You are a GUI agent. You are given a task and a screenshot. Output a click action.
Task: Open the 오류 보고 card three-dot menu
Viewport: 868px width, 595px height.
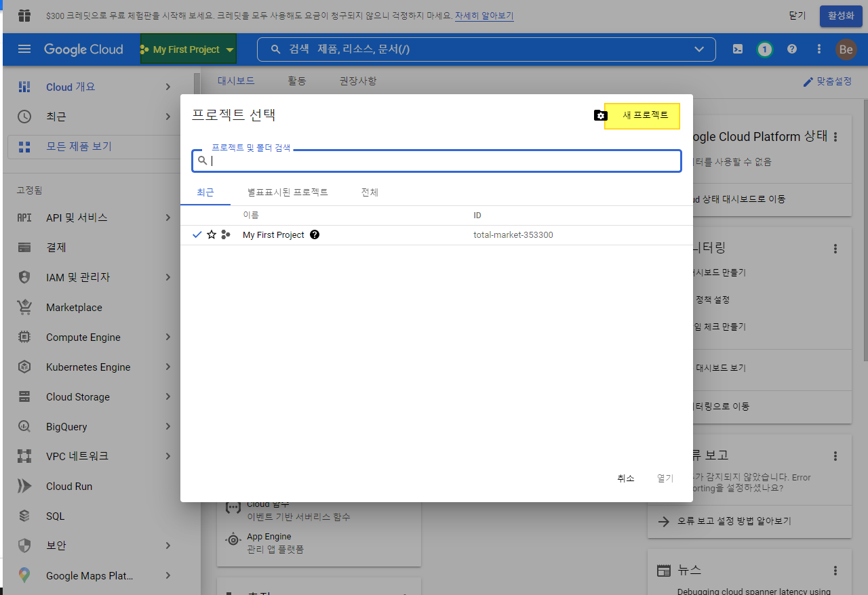(x=835, y=456)
